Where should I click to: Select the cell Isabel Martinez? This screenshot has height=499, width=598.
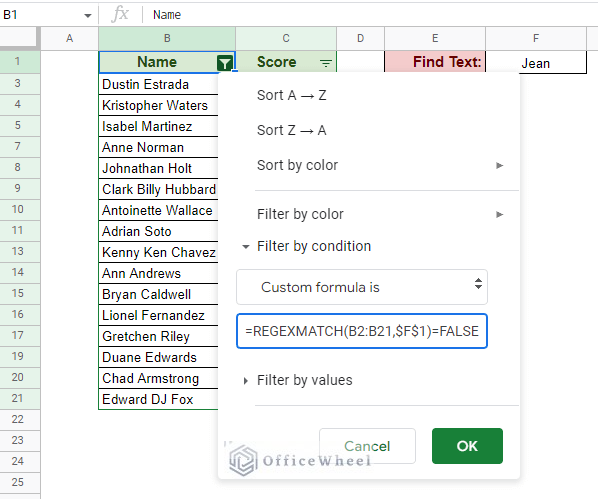pos(158,126)
